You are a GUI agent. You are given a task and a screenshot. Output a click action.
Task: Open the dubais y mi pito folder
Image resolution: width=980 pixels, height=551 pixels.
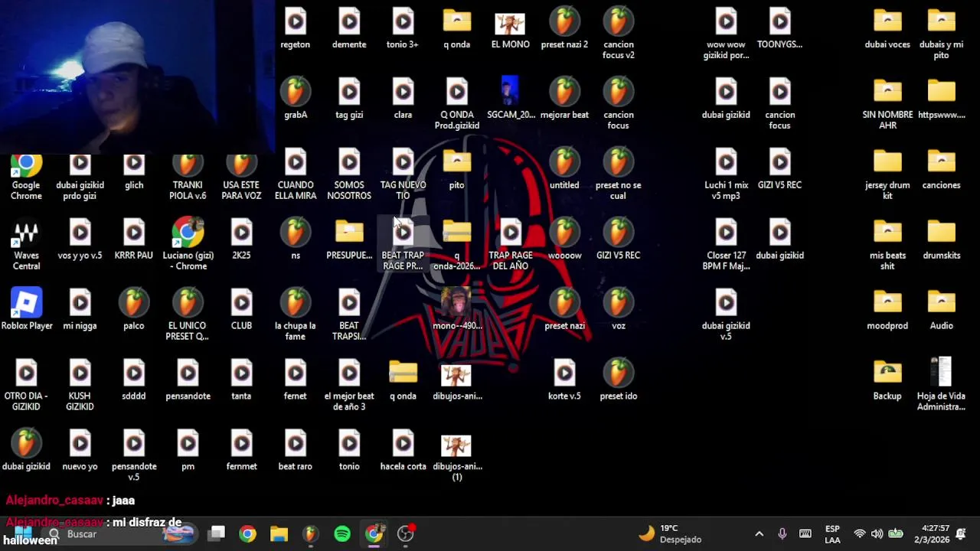click(942, 34)
